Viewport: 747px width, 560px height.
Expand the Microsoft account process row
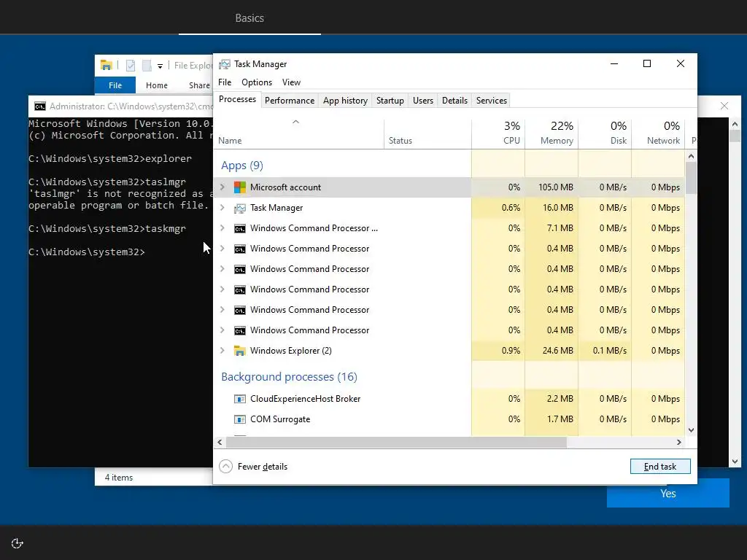click(222, 187)
